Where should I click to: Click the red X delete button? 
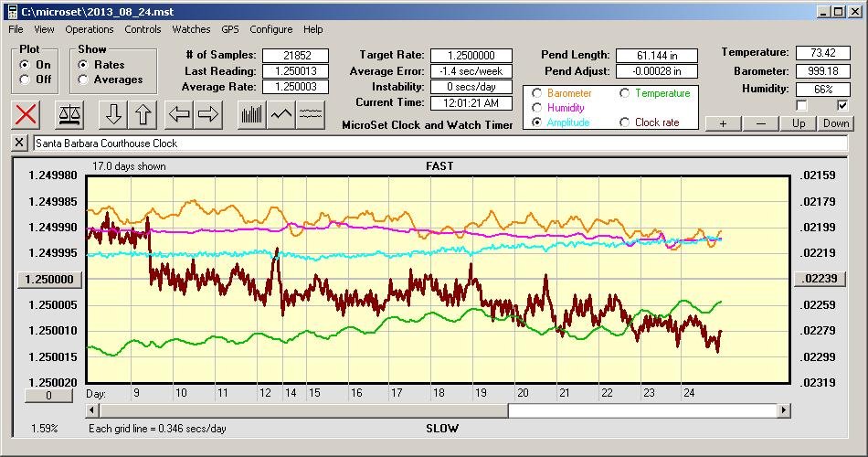(27, 114)
